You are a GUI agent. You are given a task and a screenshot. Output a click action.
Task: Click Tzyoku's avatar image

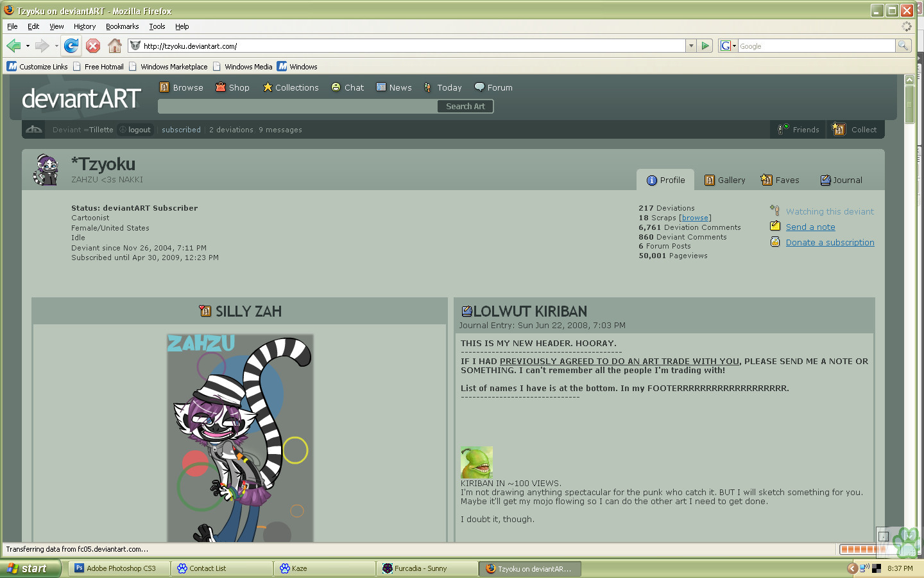click(x=46, y=170)
